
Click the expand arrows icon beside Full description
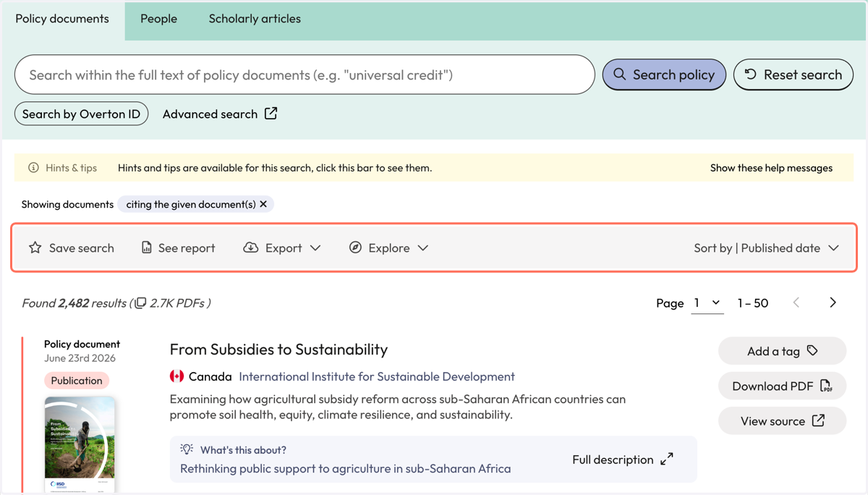[667, 459]
